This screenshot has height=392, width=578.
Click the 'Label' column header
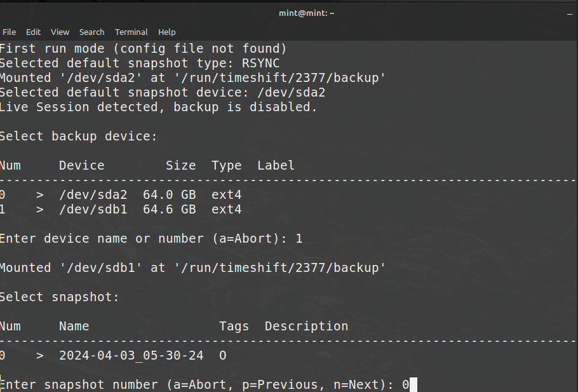pos(276,165)
